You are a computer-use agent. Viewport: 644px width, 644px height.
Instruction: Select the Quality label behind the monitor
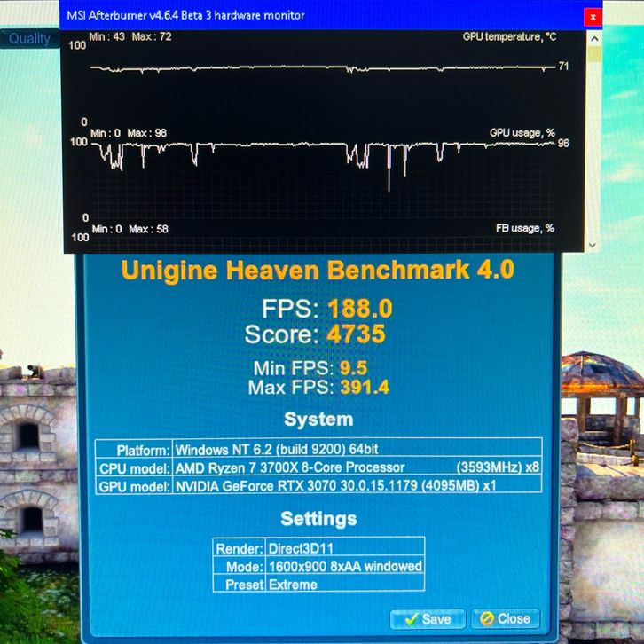[x=29, y=38]
